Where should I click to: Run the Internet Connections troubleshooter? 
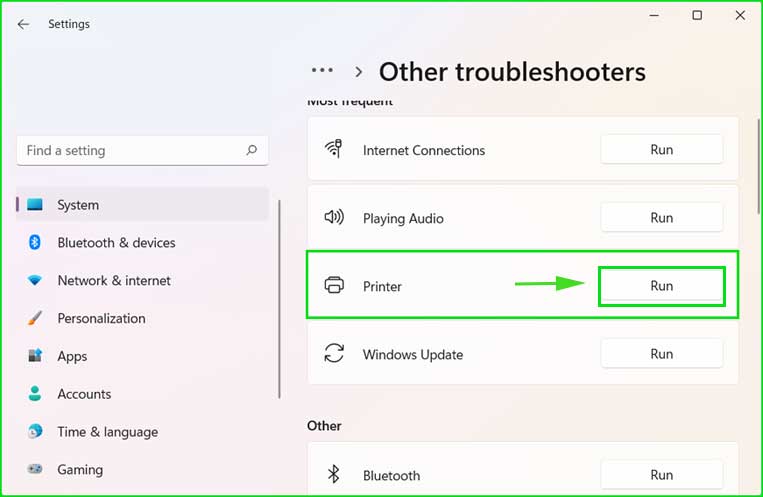(x=662, y=149)
